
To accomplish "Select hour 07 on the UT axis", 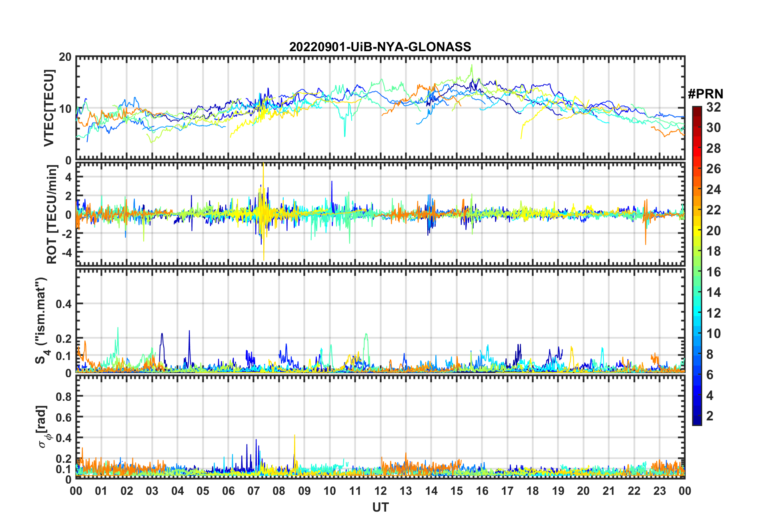I will coord(254,491).
